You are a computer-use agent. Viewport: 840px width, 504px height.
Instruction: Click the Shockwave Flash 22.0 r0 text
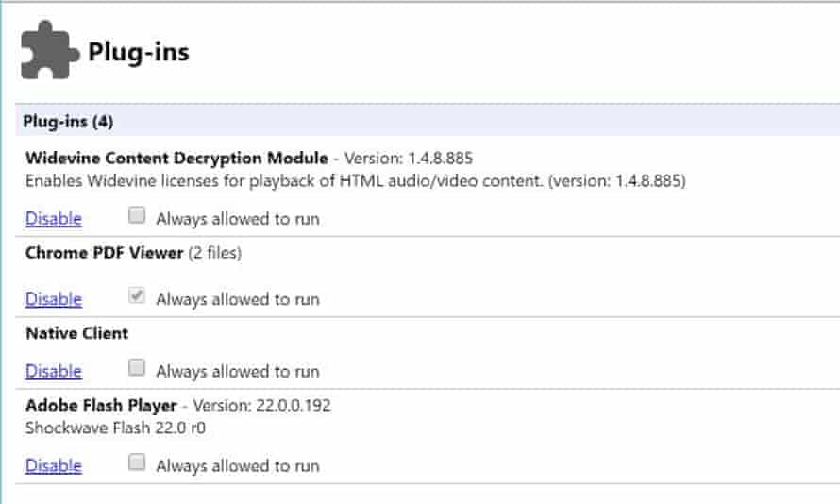coord(115,428)
